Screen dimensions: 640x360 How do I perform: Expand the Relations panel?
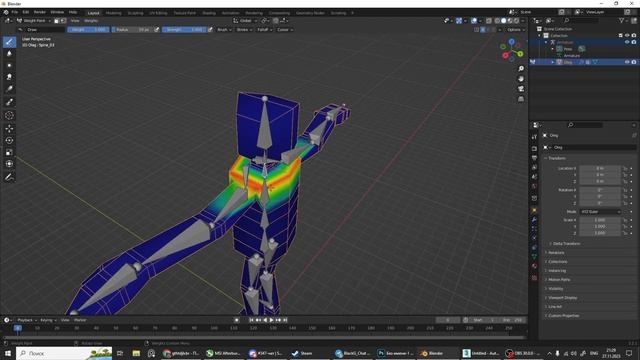point(556,253)
